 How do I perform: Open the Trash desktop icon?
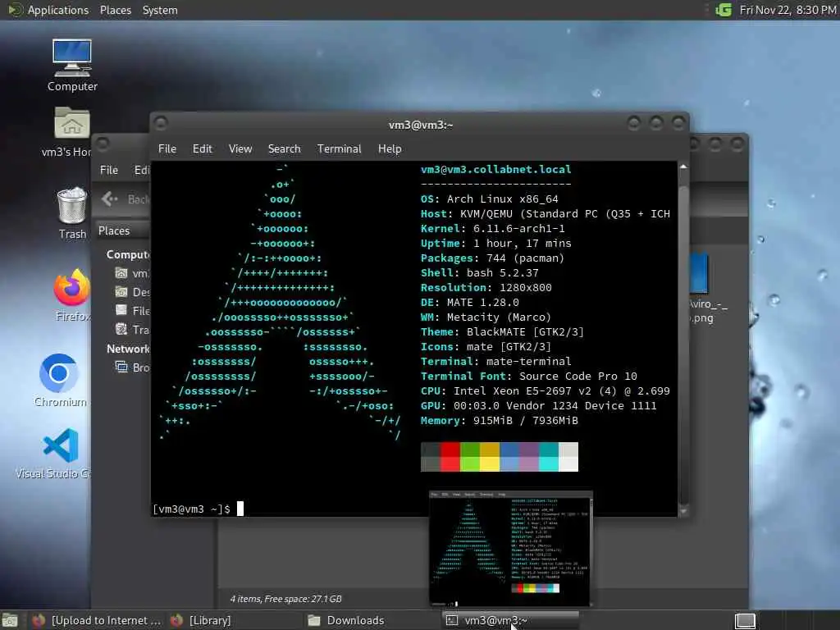coord(72,212)
